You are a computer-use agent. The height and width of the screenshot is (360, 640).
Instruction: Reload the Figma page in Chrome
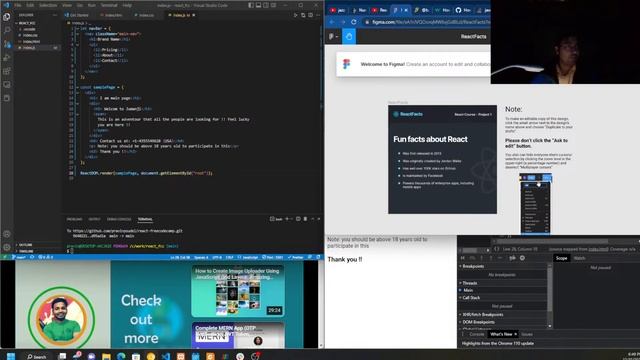353,22
